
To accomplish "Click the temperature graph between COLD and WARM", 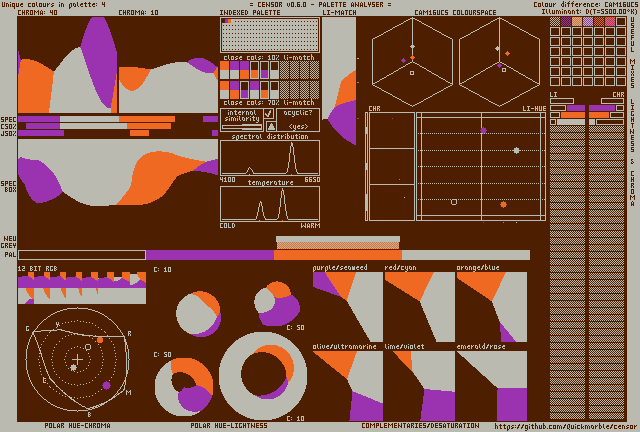I will pos(270,204).
